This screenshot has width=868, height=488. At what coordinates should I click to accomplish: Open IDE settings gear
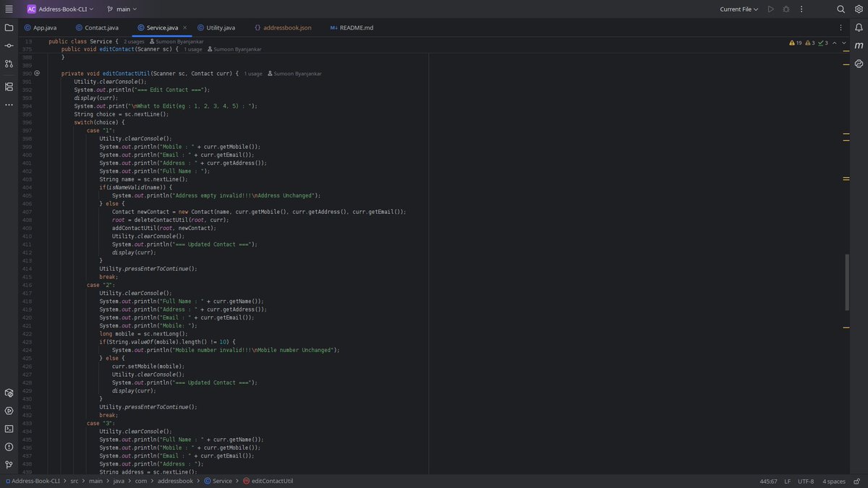[x=859, y=9]
